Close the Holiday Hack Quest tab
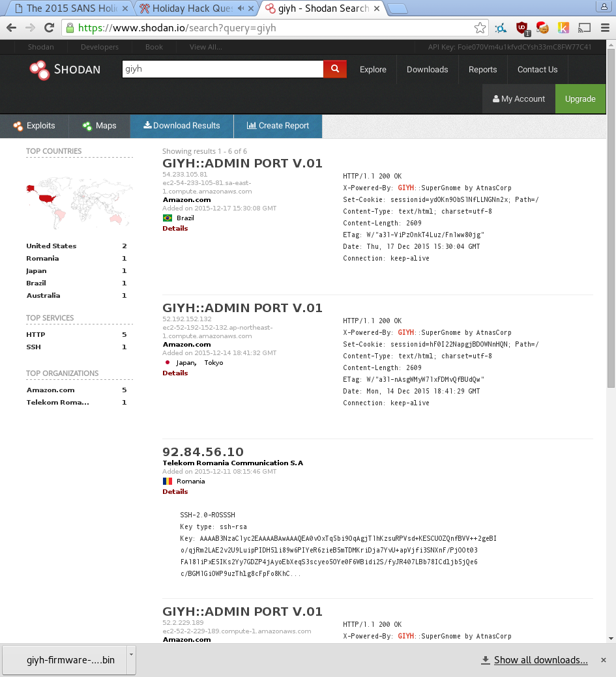The width and height of the screenshot is (616, 677). [251, 8]
